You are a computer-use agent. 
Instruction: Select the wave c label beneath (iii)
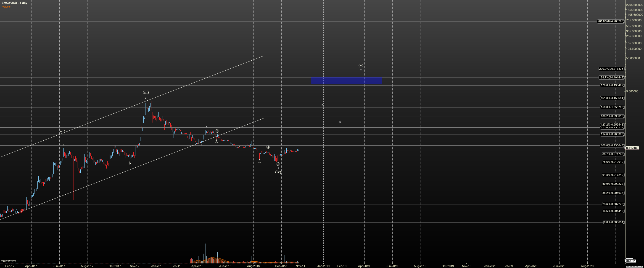coord(146,98)
